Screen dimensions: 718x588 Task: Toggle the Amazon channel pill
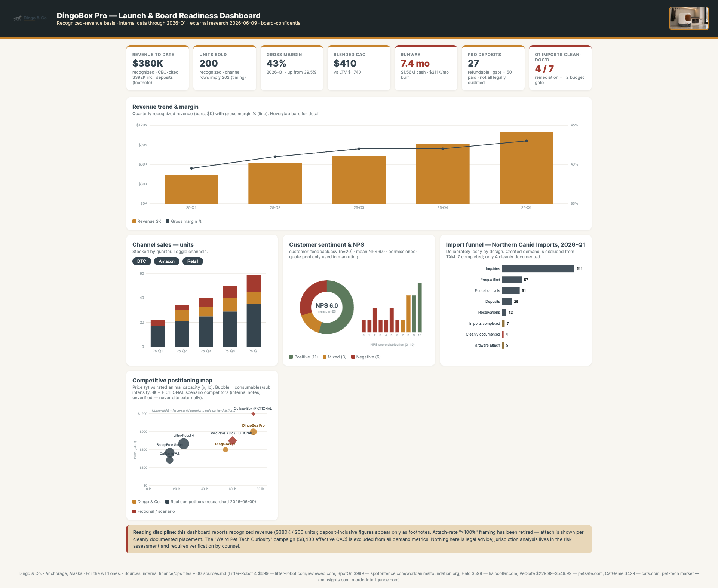(x=166, y=261)
